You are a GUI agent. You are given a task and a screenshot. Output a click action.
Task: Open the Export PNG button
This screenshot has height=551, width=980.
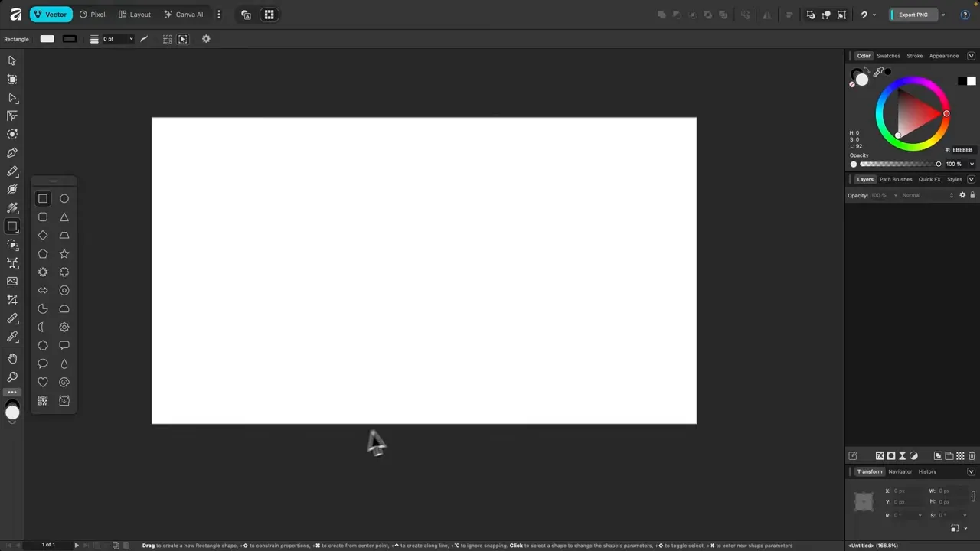pyautogui.click(x=913, y=15)
